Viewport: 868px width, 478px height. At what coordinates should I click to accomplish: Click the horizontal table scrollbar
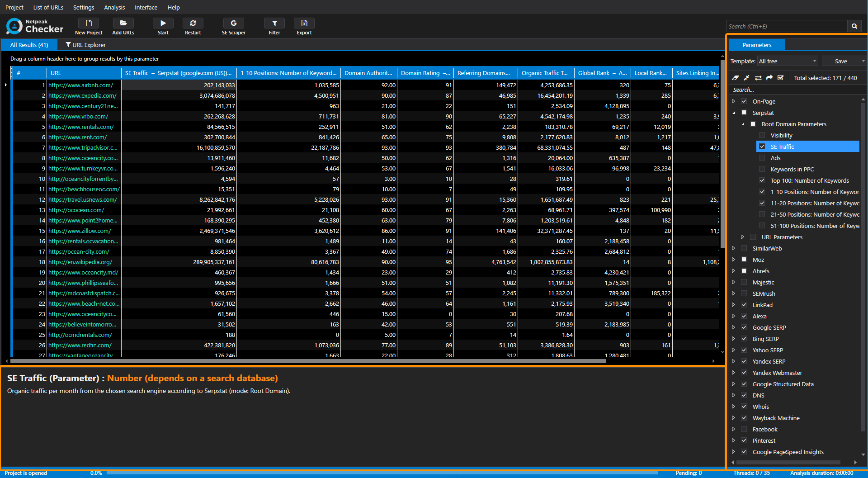[x=307, y=361]
